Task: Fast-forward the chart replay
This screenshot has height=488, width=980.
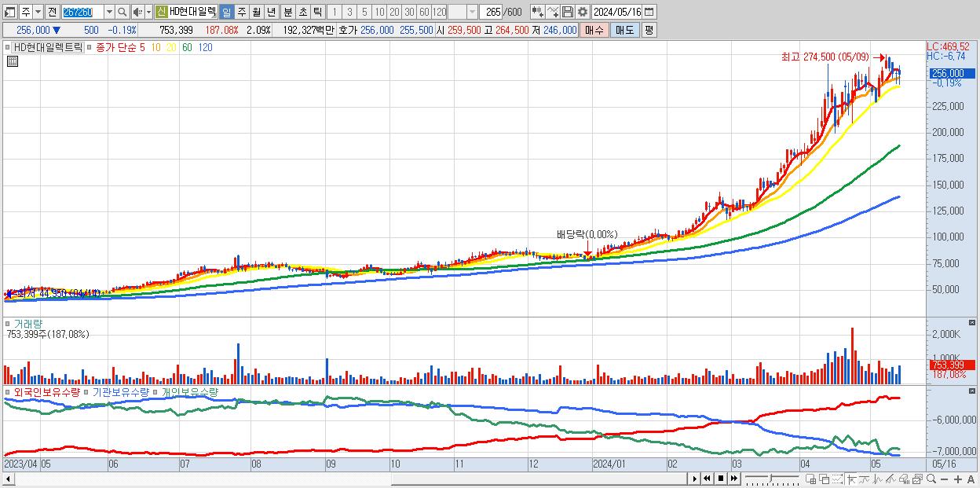Action: tap(733, 479)
